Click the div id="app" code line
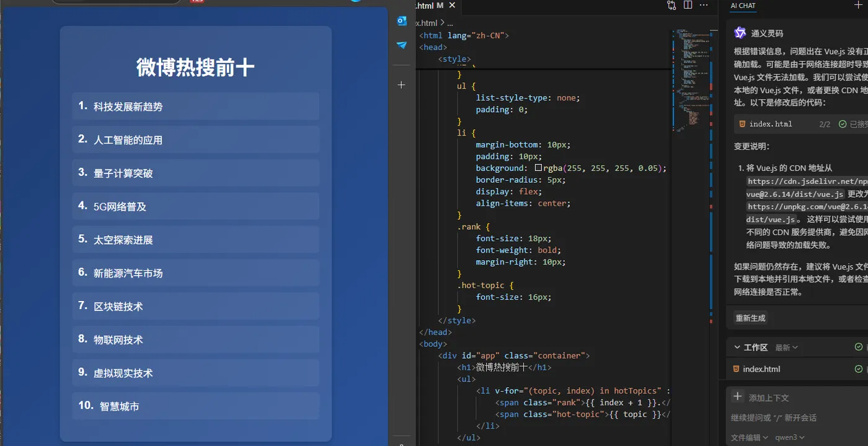Image resolution: width=868 pixels, height=446 pixels. pyautogui.click(x=513, y=356)
